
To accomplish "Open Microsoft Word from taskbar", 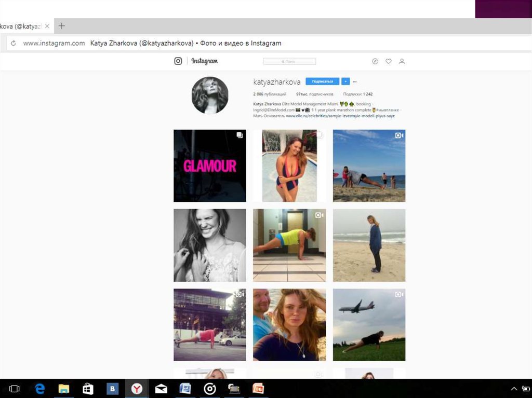I will [x=185, y=389].
